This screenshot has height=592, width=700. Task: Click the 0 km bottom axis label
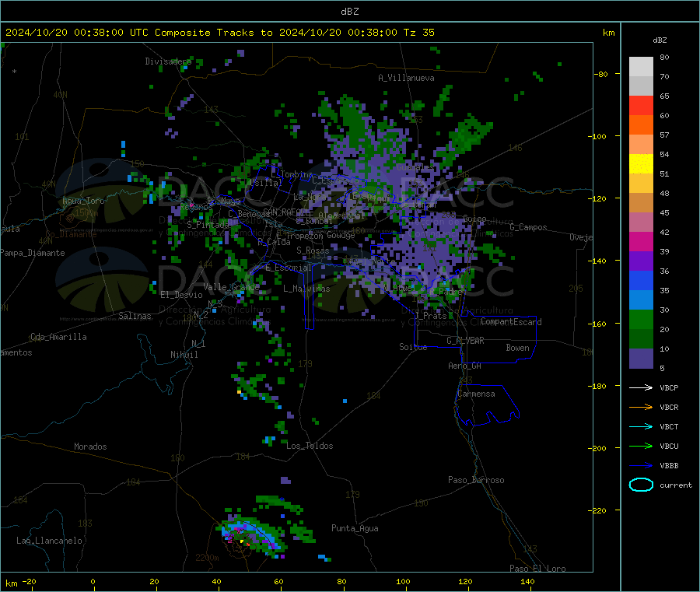93,581
